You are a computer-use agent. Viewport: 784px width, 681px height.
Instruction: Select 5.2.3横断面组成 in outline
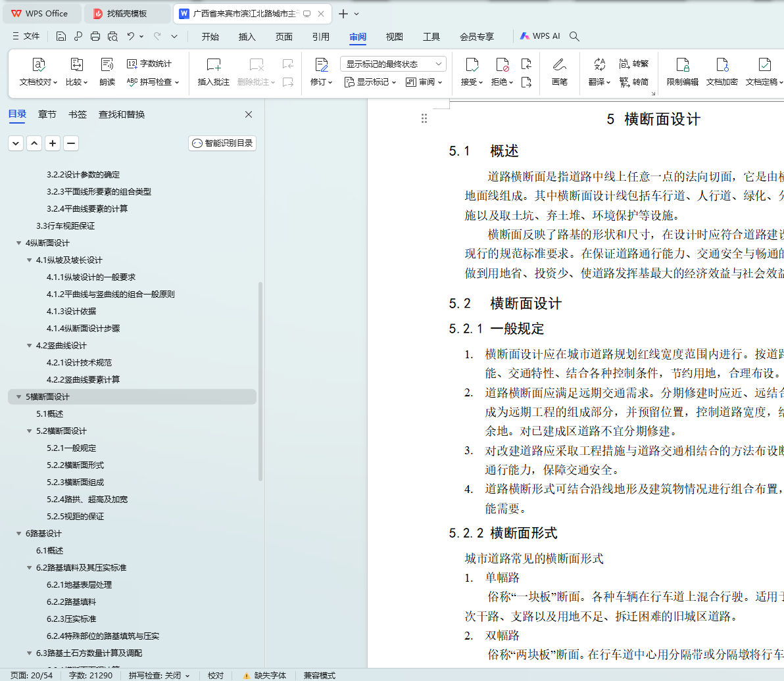(76, 482)
